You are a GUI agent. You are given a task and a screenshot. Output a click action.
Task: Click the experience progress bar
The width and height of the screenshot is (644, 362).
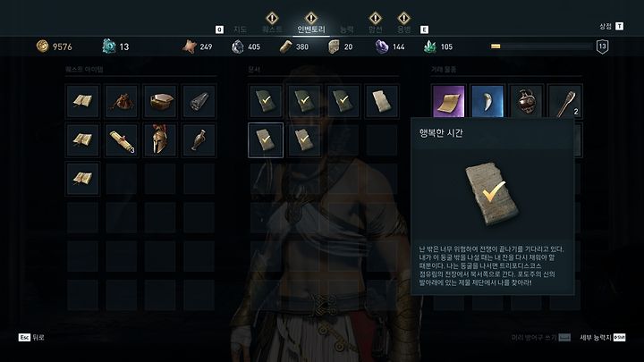[542, 46]
